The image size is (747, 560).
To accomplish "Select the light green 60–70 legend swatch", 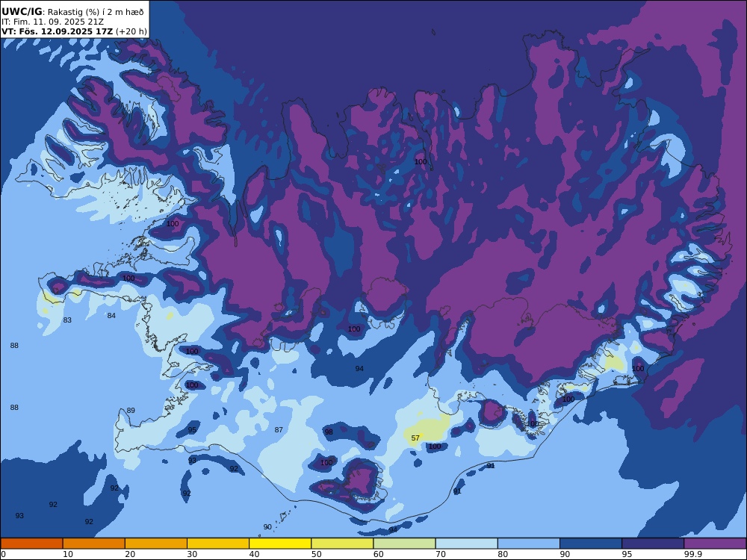I will click(x=404, y=544).
